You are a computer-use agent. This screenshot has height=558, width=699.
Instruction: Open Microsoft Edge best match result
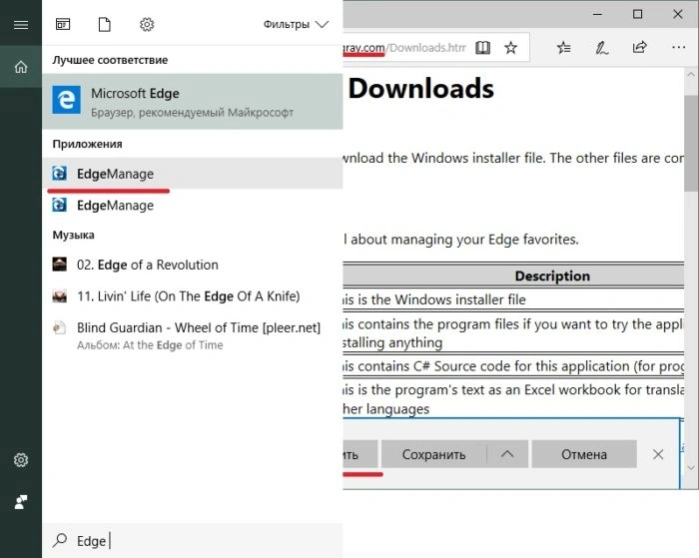pyautogui.click(x=193, y=102)
